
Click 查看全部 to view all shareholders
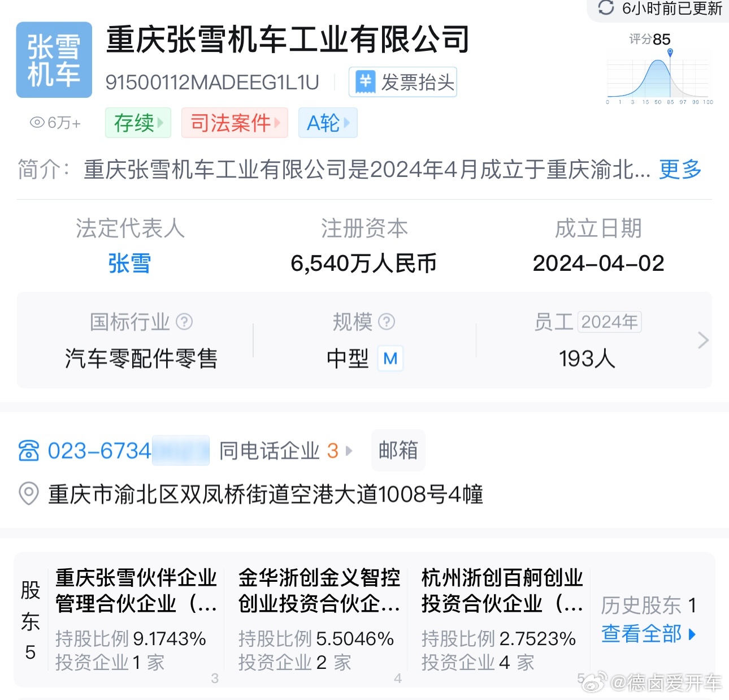(x=641, y=634)
